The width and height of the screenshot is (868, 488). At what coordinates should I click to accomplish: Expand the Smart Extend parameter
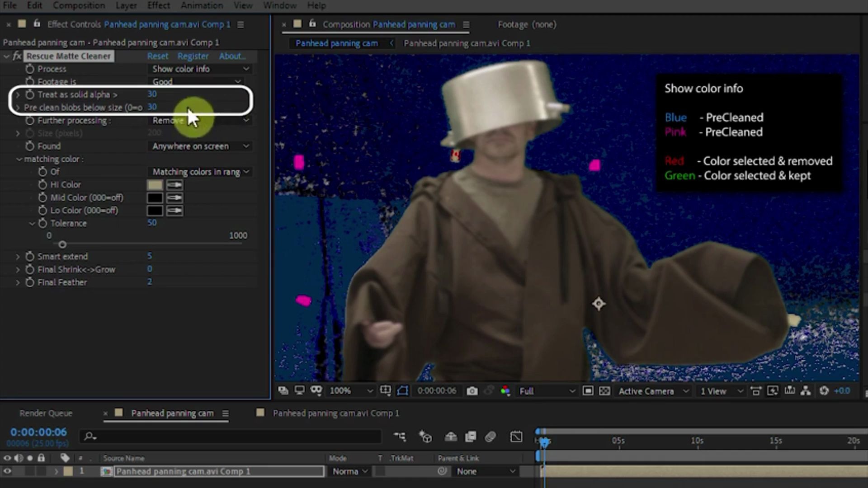[x=18, y=256]
